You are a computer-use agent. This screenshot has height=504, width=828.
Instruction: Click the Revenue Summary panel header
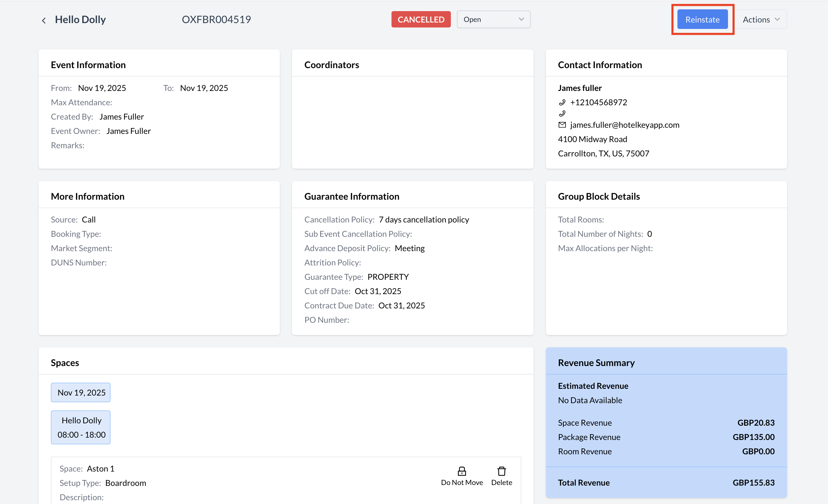pyautogui.click(x=596, y=363)
